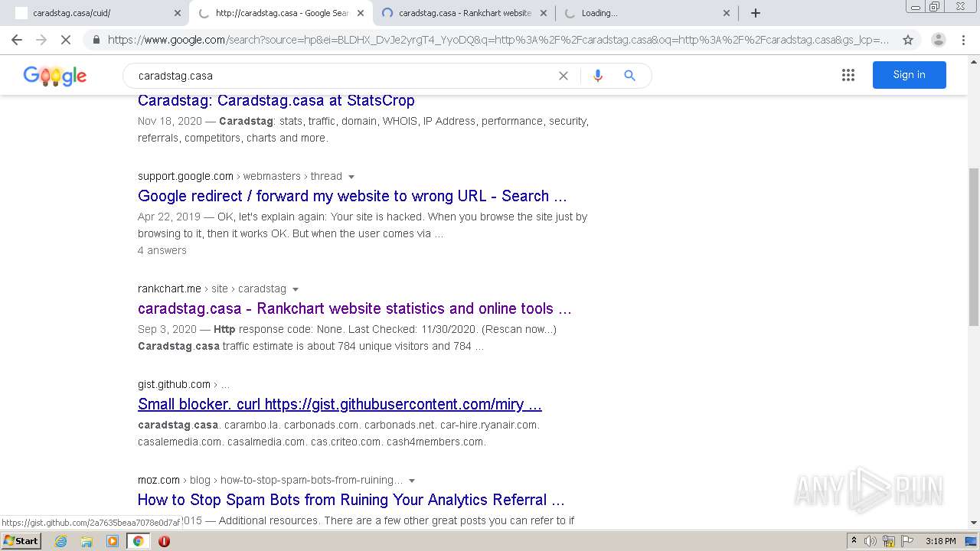Screen dimensions: 980x551
Task: Switch to the Rankchart website tab
Action: click(x=464, y=13)
